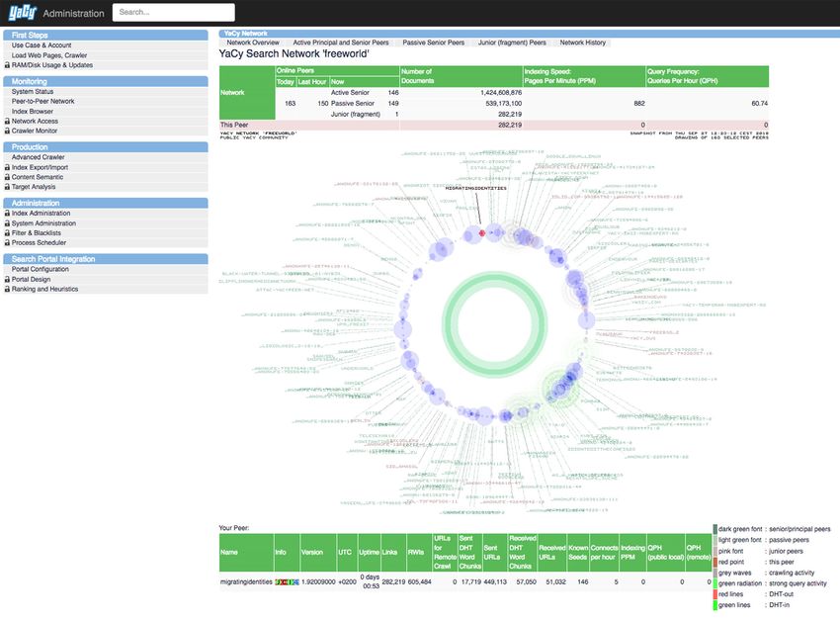
Task: Open Content Semantic page
Action: 38,177
